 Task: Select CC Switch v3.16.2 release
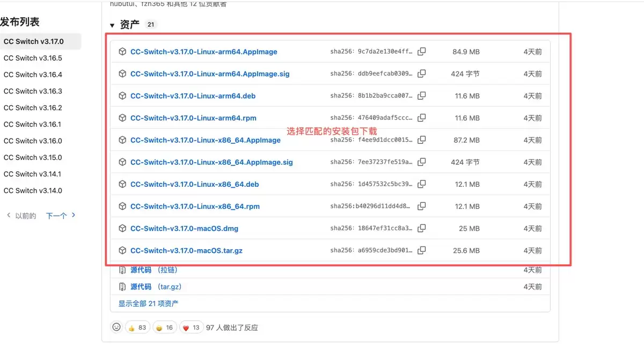(x=33, y=108)
